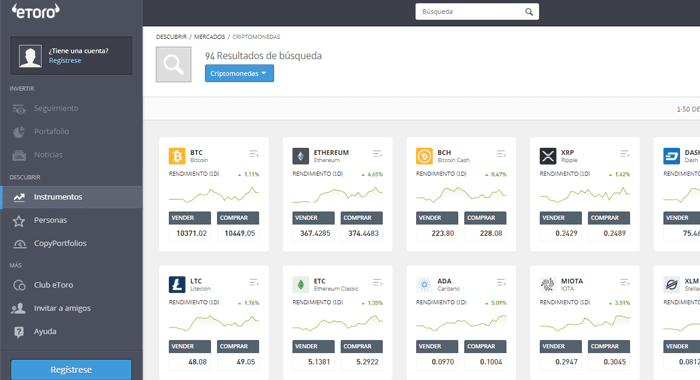This screenshot has width=700, height=380.
Task: Add MIOTA to watchlist via list-plus icon
Action: (x=625, y=283)
